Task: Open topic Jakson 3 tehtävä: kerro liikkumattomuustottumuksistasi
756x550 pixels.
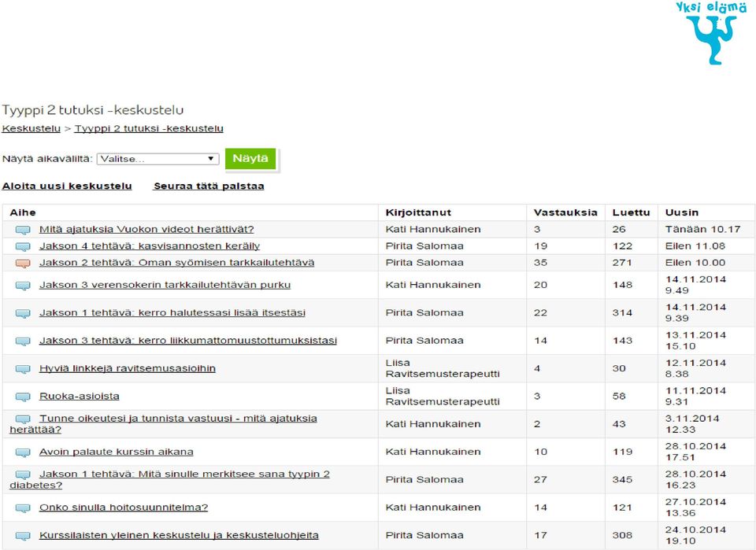Action: [188, 341]
